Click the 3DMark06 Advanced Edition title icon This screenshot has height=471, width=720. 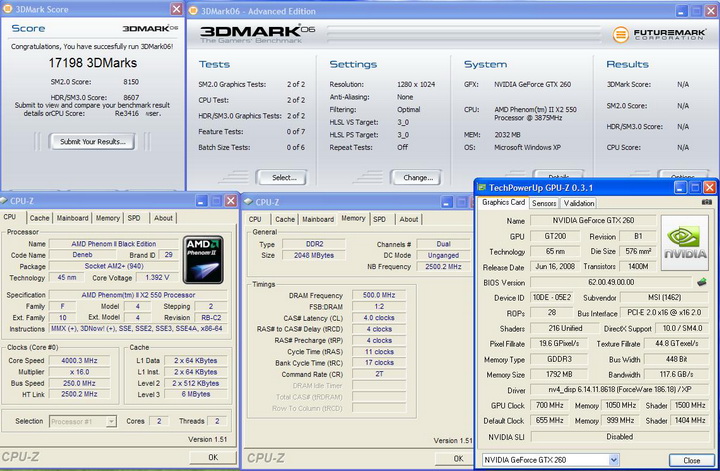click(193, 11)
